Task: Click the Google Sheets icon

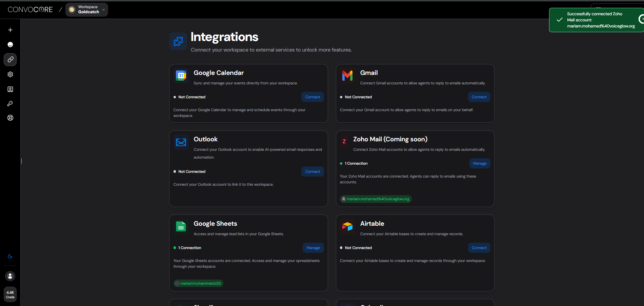Action: pyautogui.click(x=181, y=226)
